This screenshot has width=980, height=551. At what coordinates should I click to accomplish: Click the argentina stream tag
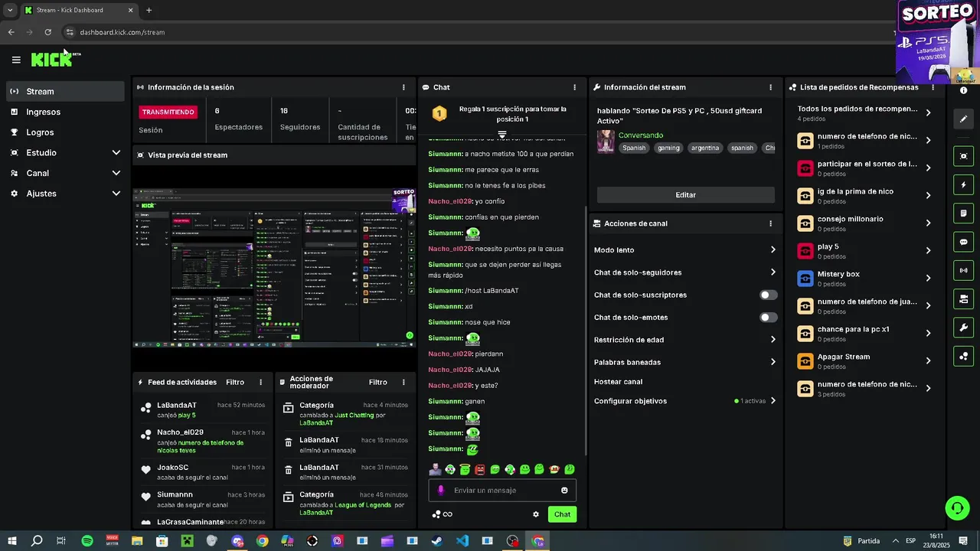704,148
